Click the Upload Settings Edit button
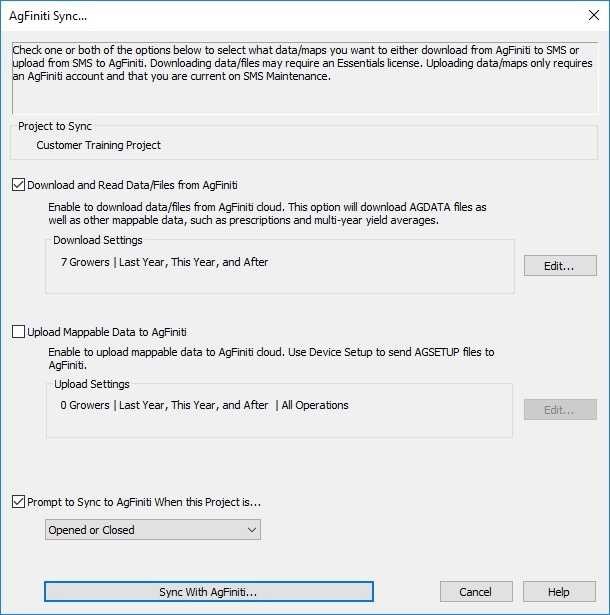Image resolution: width=610 pixels, height=615 pixels. [559, 410]
